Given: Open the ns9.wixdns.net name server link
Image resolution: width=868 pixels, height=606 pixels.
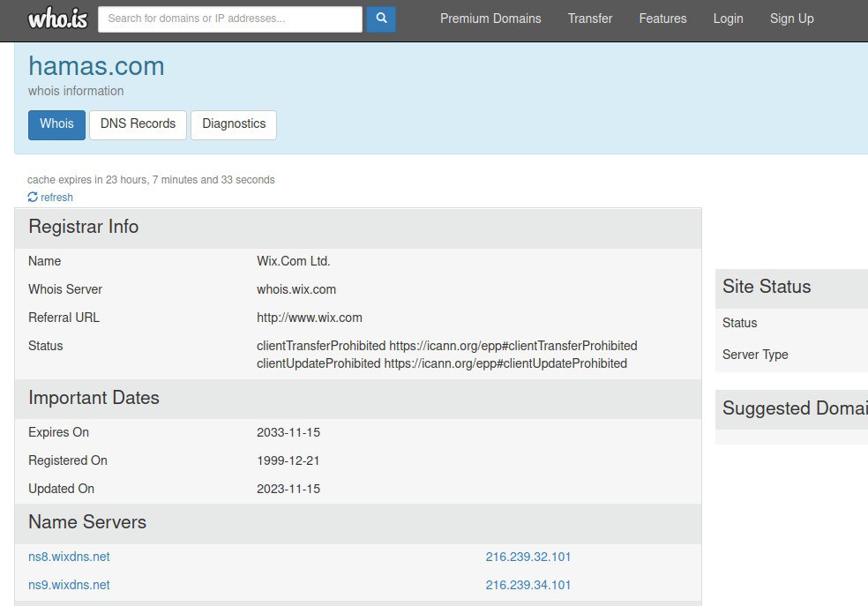Looking at the screenshot, I should [69, 585].
